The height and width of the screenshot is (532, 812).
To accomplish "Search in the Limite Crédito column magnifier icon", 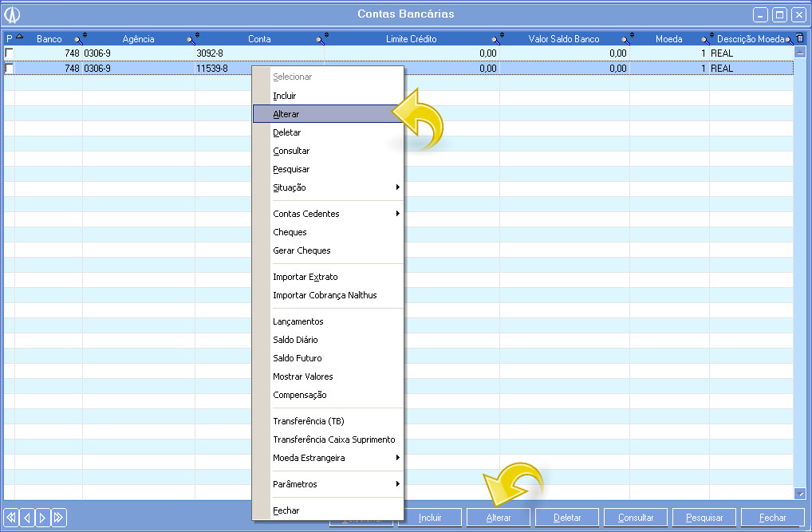I will pyautogui.click(x=495, y=40).
